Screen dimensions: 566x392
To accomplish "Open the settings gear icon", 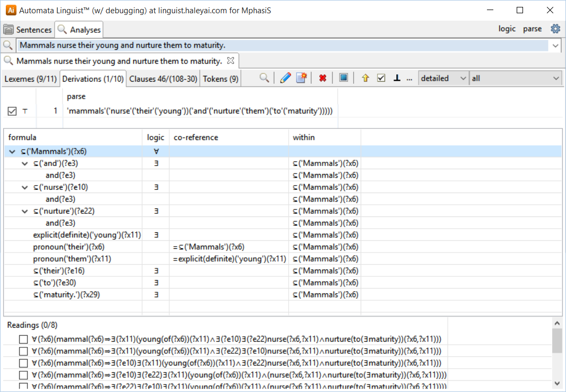I will pos(555,29).
